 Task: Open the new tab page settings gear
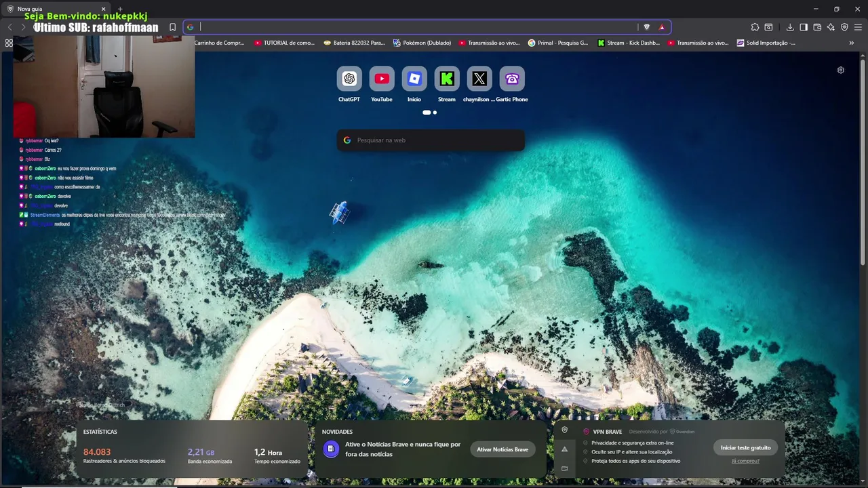841,70
